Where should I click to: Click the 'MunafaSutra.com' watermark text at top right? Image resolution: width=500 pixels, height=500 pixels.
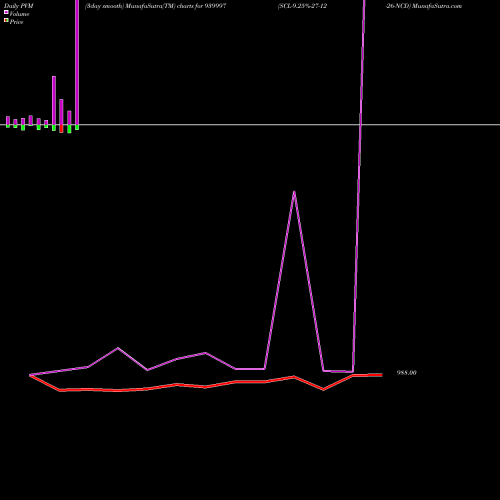click(x=437, y=6)
